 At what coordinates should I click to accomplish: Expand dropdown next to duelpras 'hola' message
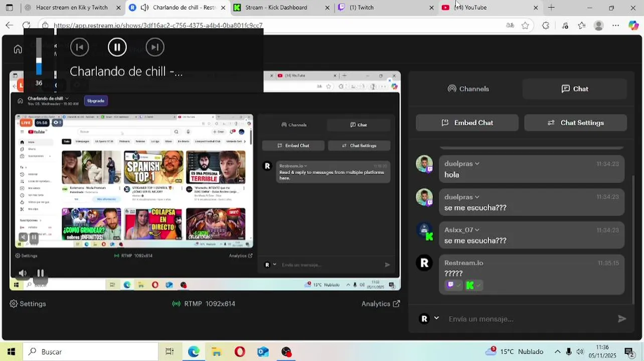pyautogui.click(x=477, y=164)
